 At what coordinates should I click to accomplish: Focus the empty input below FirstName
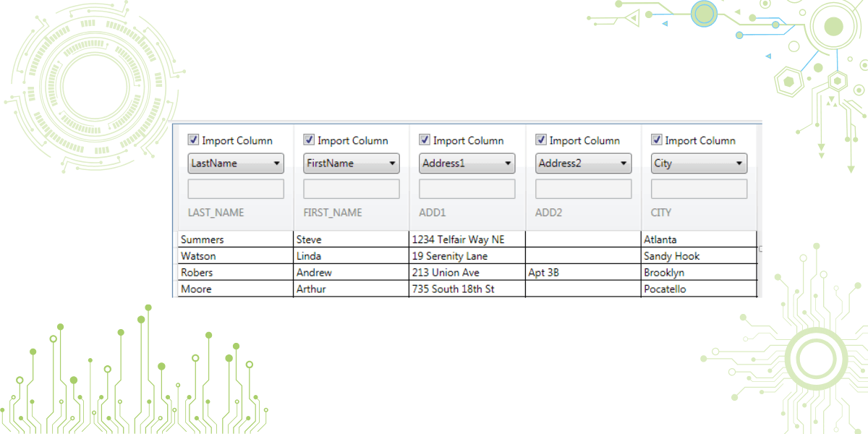[351, 188]
